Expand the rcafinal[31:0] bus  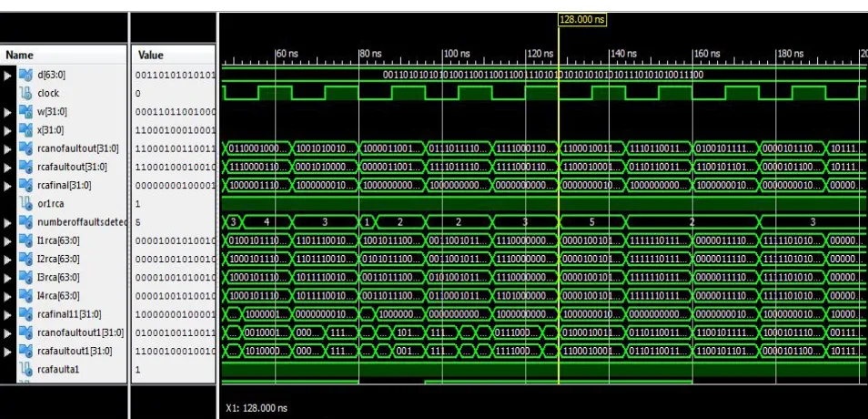pyautogui.click(x=7, y=185)
